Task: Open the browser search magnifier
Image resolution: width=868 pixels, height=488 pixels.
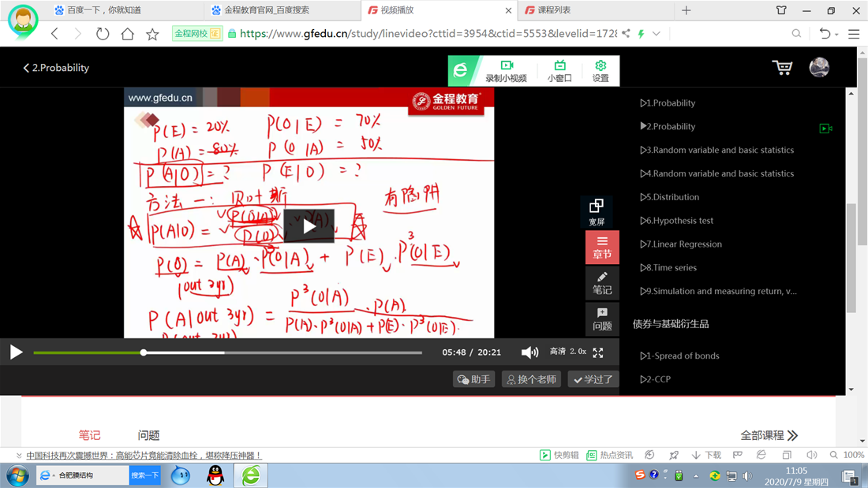Action: click(x=796, y=34)
